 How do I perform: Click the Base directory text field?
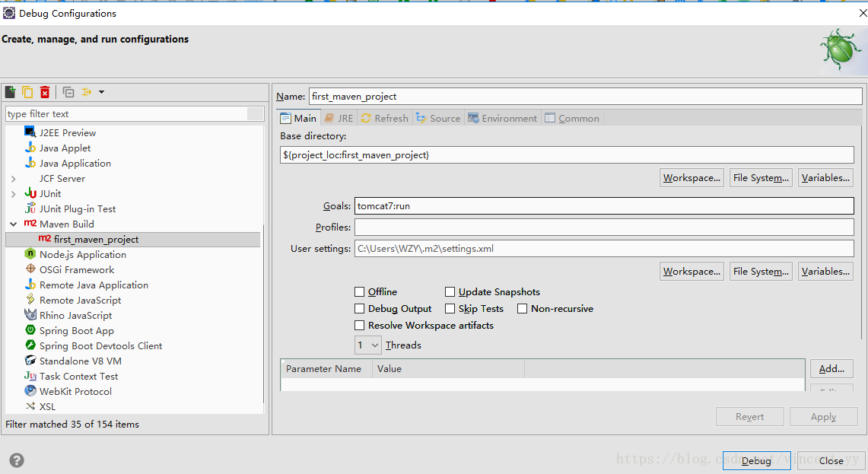point(568,155)
